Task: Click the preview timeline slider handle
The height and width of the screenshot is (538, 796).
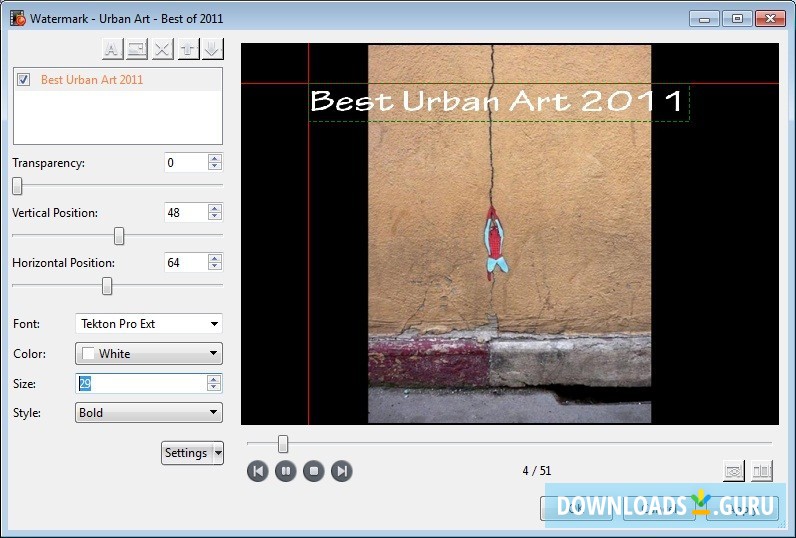Action: click(283, 444)
